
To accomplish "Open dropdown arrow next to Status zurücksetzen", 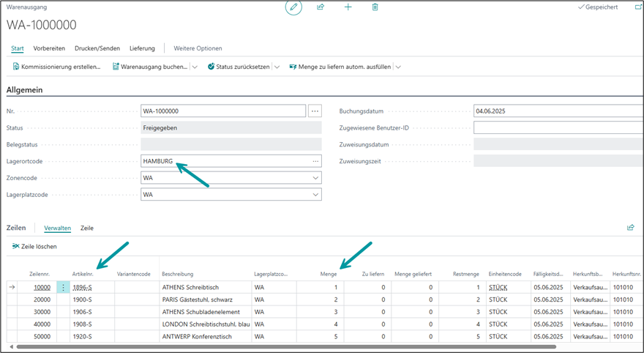I will [x=277, y=67].
